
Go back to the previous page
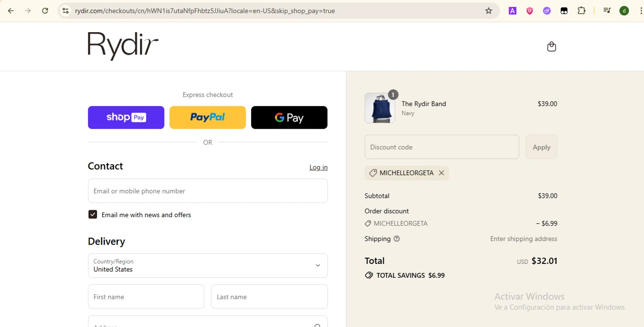pyautogui.click(x=11, y=11)
